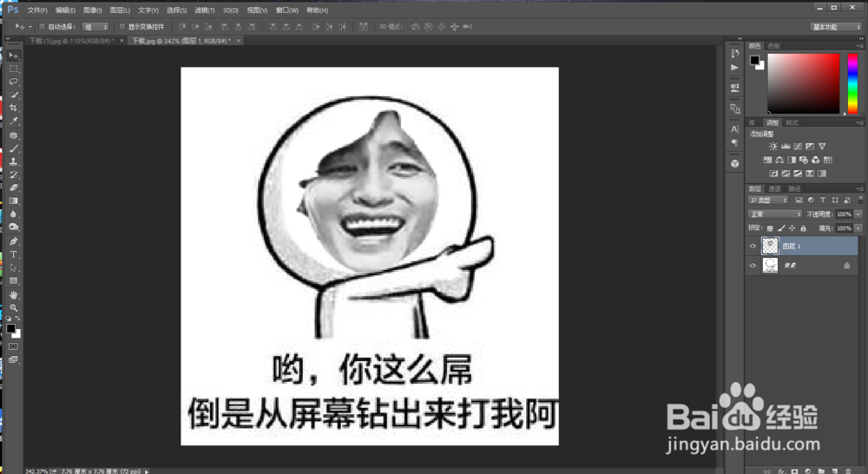Screen dimensions: 868x474
Task: Select the Move tool in toolbox
Action: (x=14, y=56)
